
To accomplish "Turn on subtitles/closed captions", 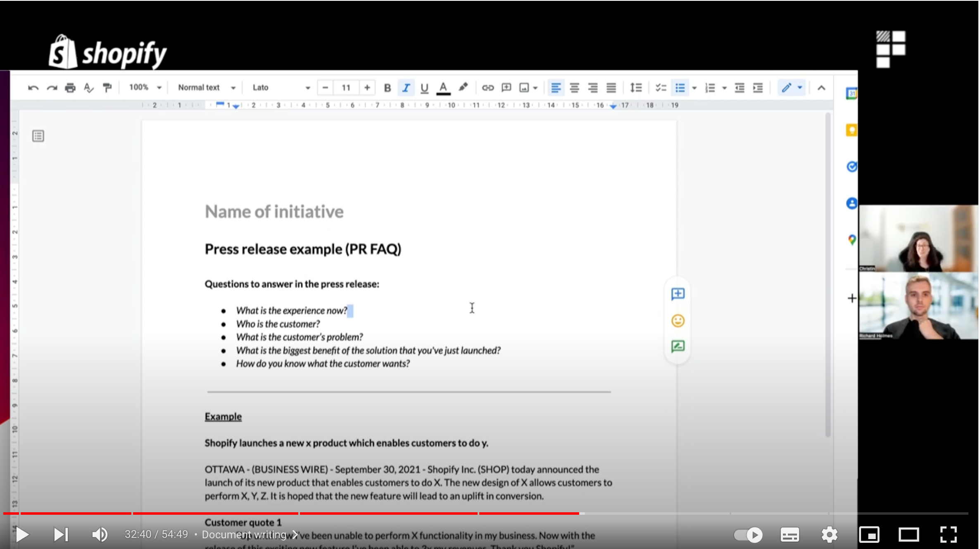I will [x=790, y=535].
